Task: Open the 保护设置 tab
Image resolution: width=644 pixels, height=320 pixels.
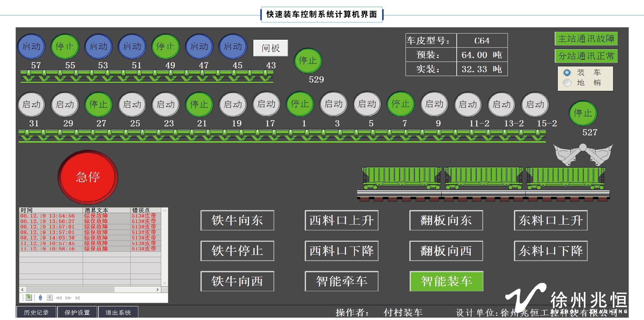Action: pos(77,312)
